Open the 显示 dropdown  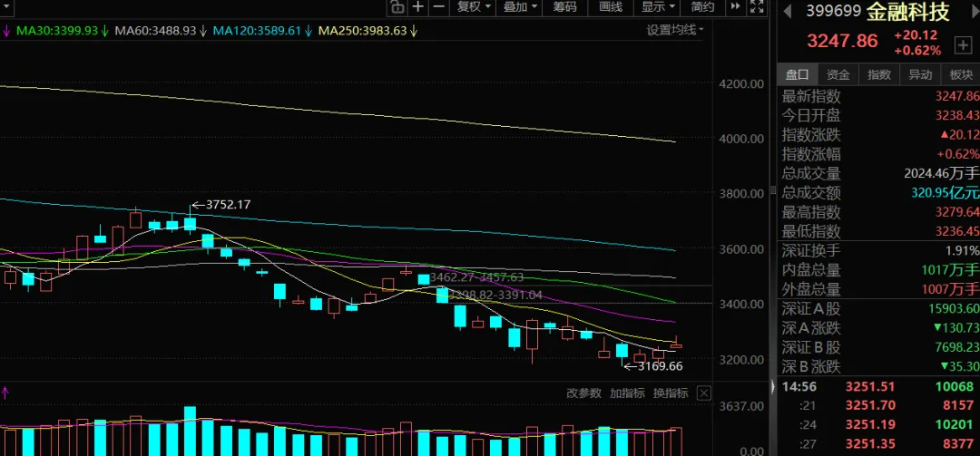point(658,7)
